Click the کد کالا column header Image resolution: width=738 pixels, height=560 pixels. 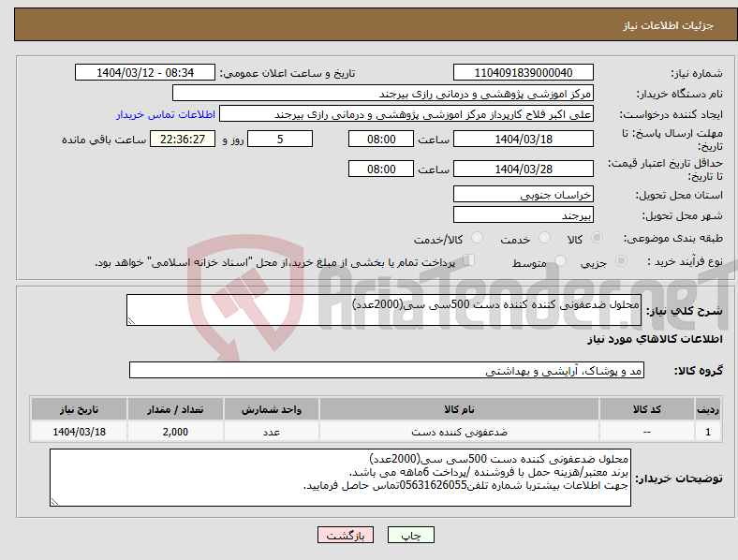[647, 409]
